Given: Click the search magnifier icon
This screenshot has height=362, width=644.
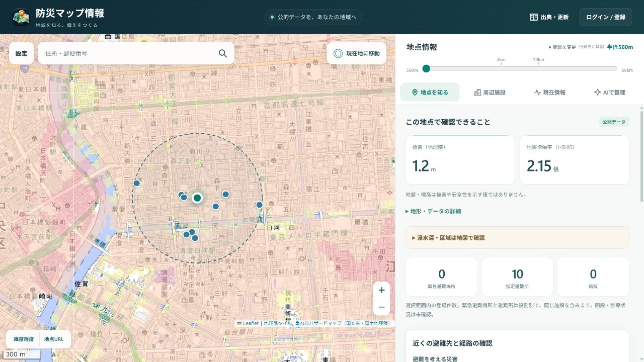Looking at the screenshot, I should coord(222,53).
